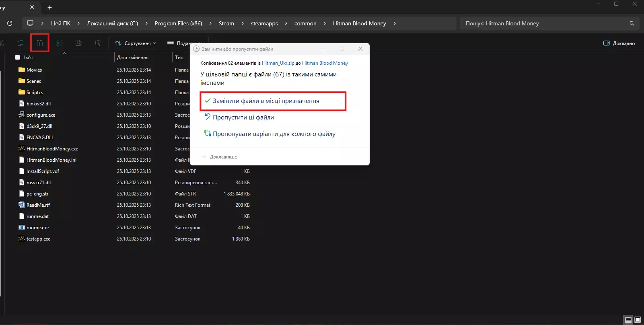
Task: Click the clock icon in the dialog title bar
Action: point(196,49)
